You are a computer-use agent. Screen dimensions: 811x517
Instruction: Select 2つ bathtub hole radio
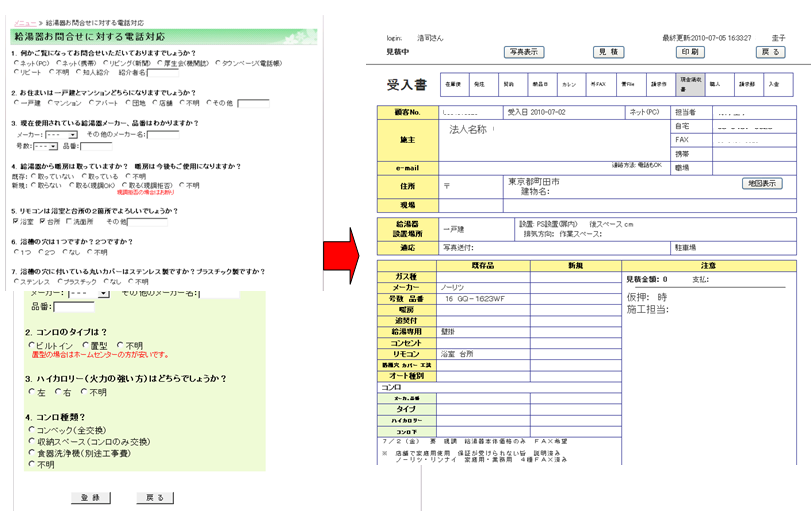(41, 252)
